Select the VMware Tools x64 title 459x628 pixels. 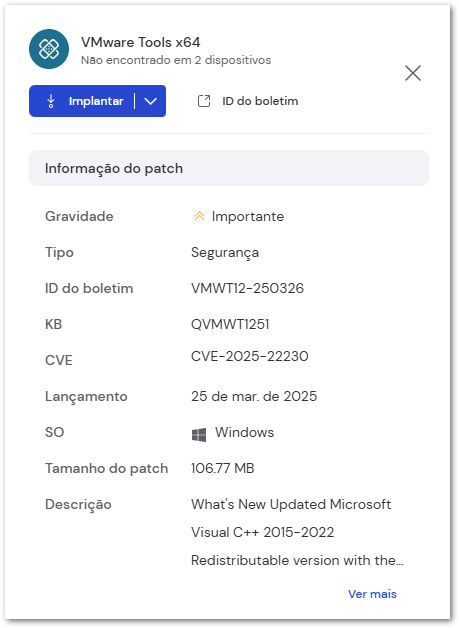pos(141,42)
